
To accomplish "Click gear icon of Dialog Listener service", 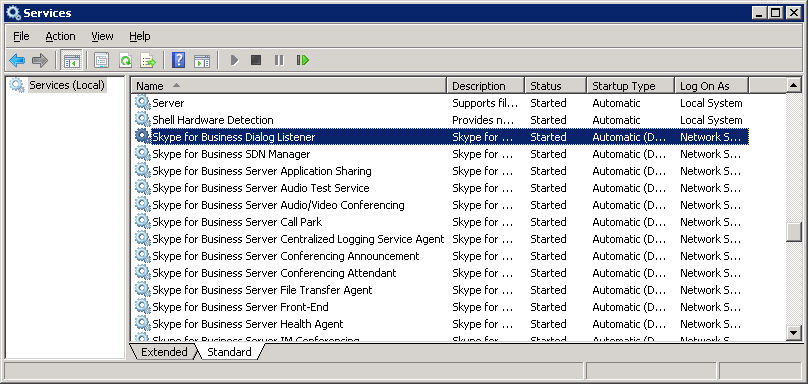I will [143, 137].
